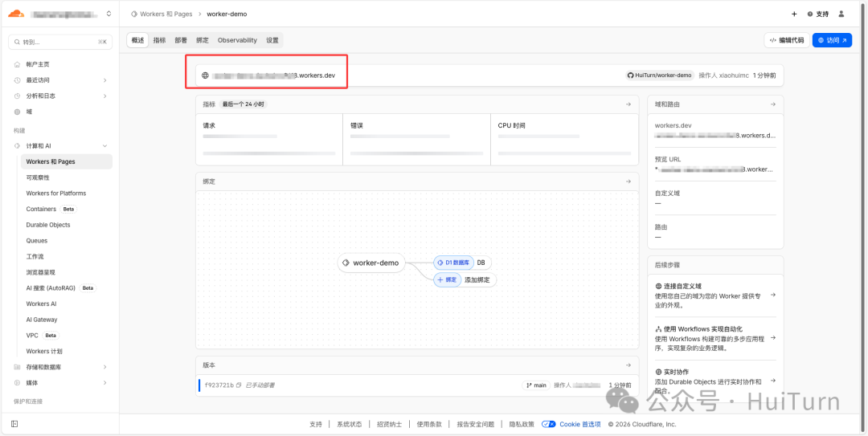
Task: Click the icon beside 媒体
Action: pos(17,382)
